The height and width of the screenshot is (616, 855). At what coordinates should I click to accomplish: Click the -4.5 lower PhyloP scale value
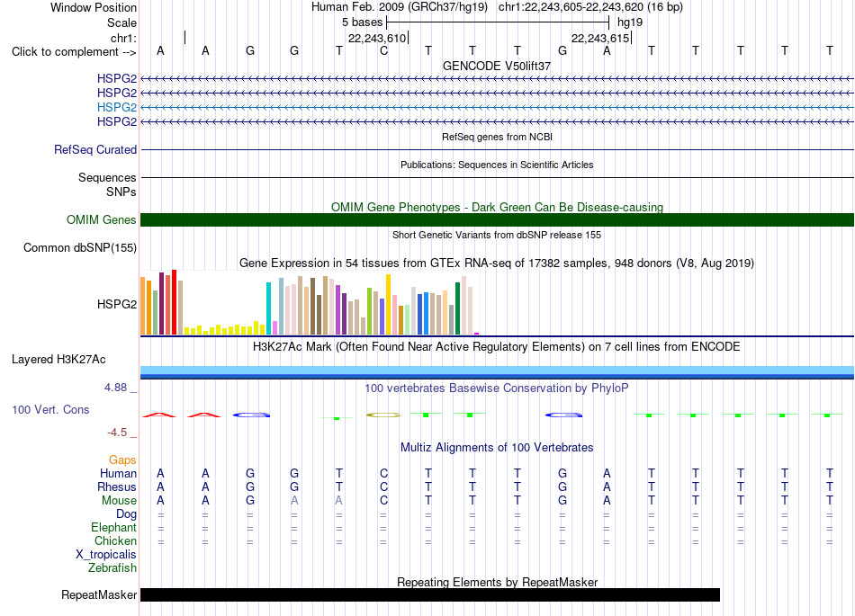click(117, 433)
